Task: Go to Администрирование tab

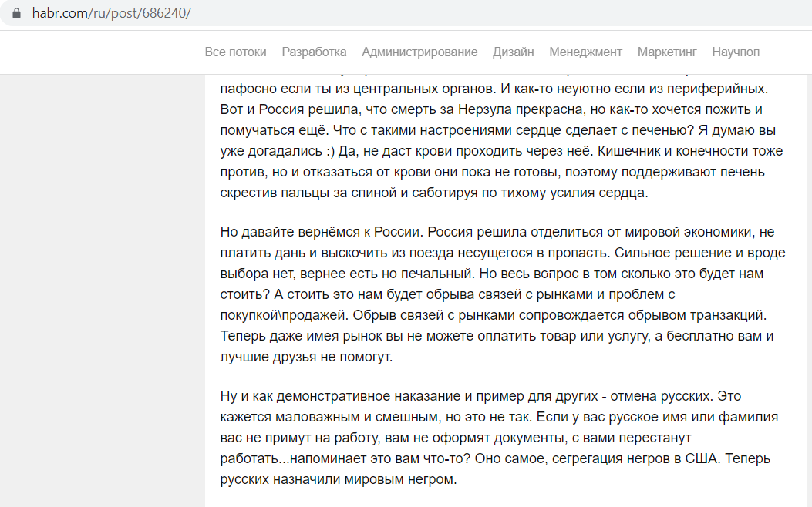Action: click(419, 52)
